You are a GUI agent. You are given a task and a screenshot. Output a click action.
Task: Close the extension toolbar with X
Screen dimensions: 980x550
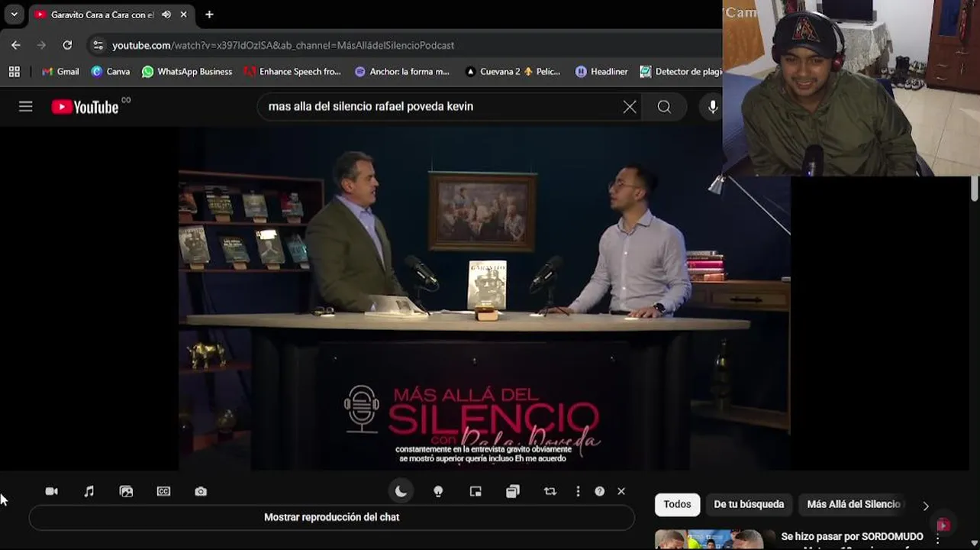point(621,491)
